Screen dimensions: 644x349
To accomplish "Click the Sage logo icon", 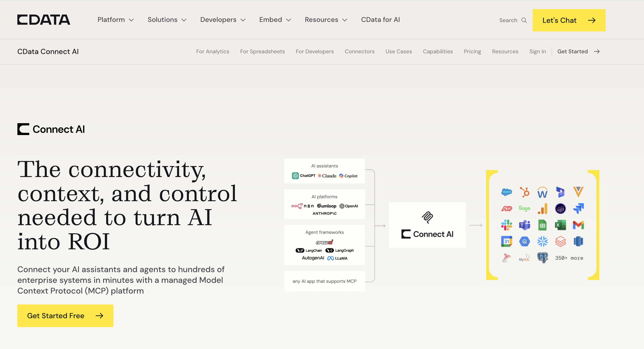I will point(525,208).
